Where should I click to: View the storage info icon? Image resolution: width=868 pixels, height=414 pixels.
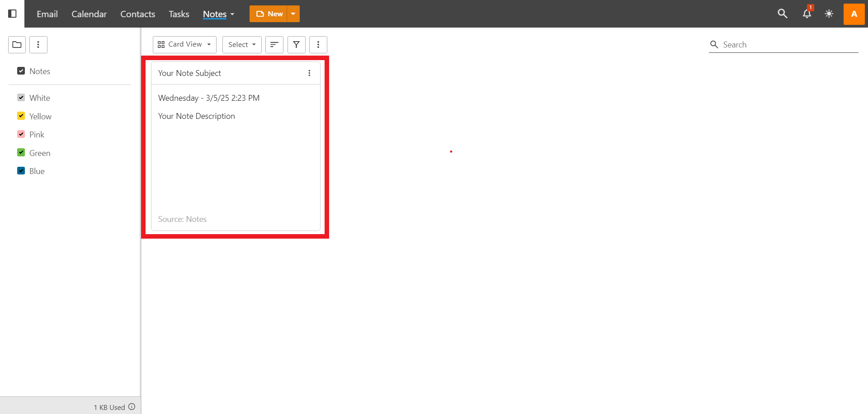[132, 407]
